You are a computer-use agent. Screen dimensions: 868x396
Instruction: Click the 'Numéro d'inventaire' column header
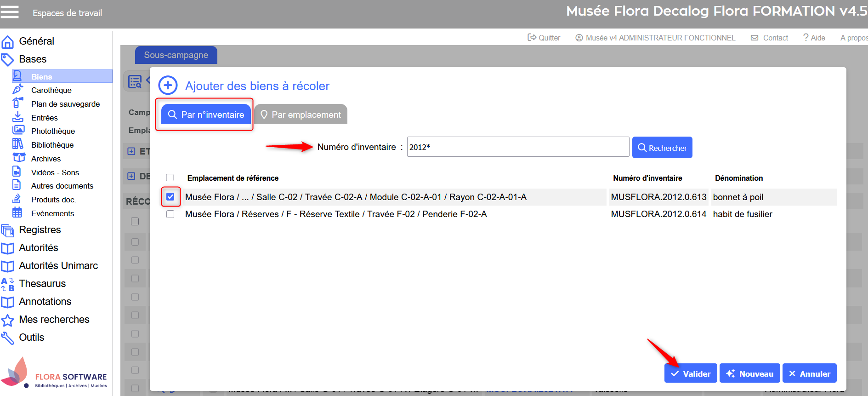pos(647,178)
